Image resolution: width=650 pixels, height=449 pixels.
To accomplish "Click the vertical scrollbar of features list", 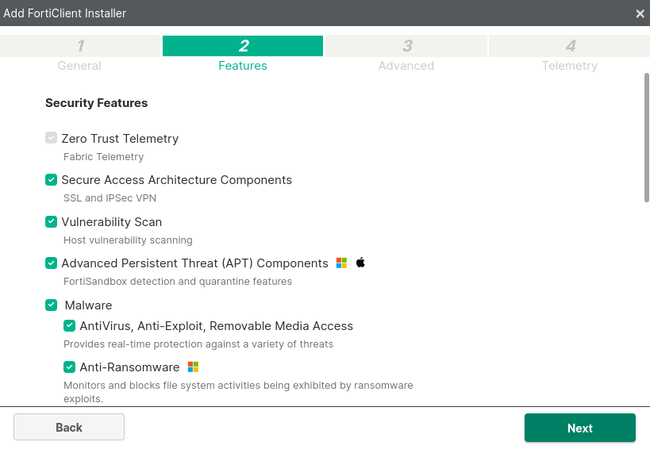I will [646, 140].
